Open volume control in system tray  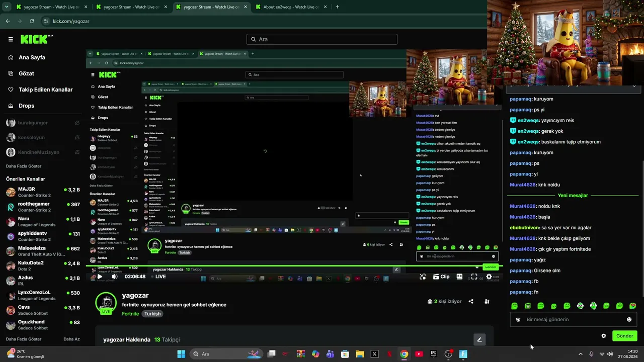click(610, 354)
